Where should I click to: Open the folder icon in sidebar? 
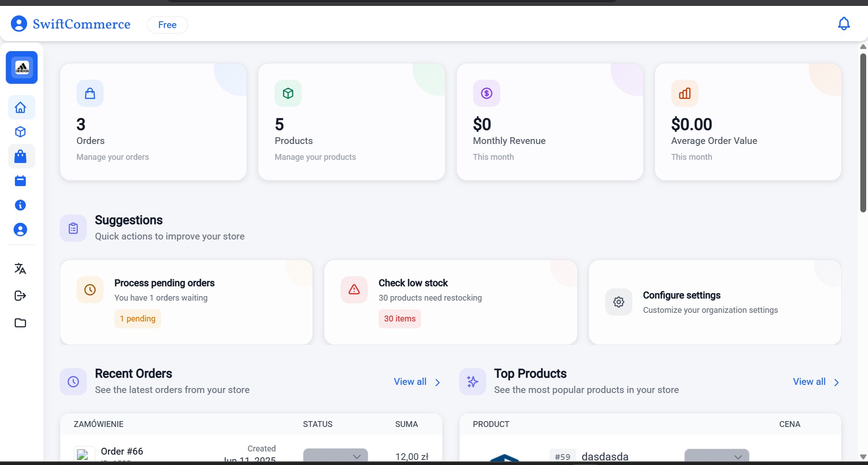coord(21,323)
